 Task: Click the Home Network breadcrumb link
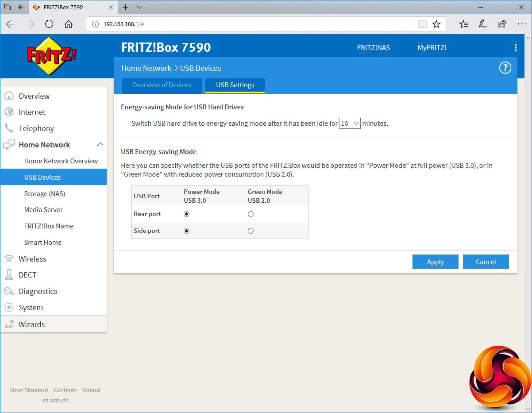click(146, 68)
